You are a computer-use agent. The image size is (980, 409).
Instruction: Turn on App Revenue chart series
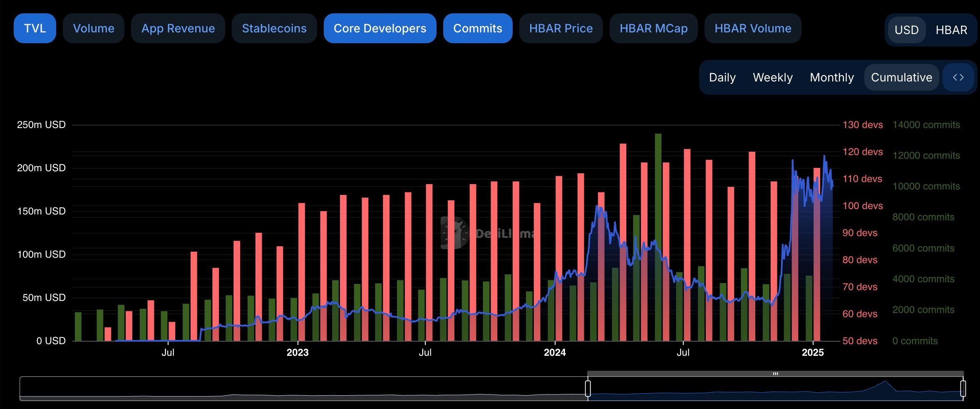pos(178,28)
